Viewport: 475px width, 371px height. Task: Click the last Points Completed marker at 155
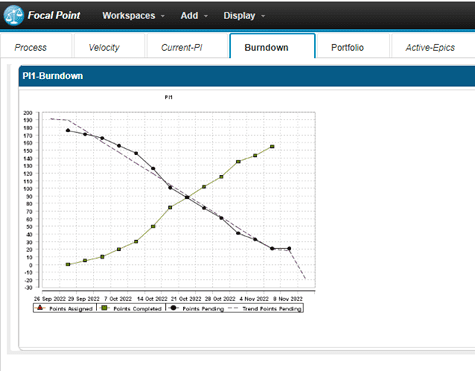pyautogui.click(x=272, y=147)
